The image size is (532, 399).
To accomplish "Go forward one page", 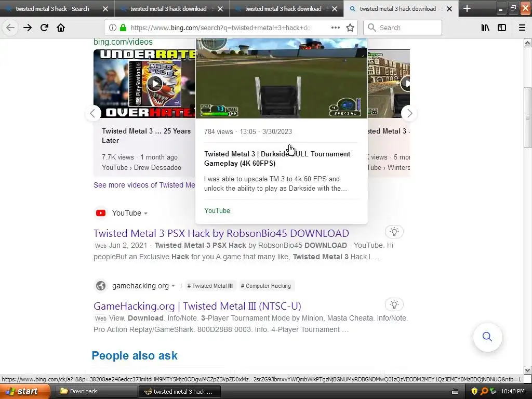I will pyautogui.click(x=28, y=28).
